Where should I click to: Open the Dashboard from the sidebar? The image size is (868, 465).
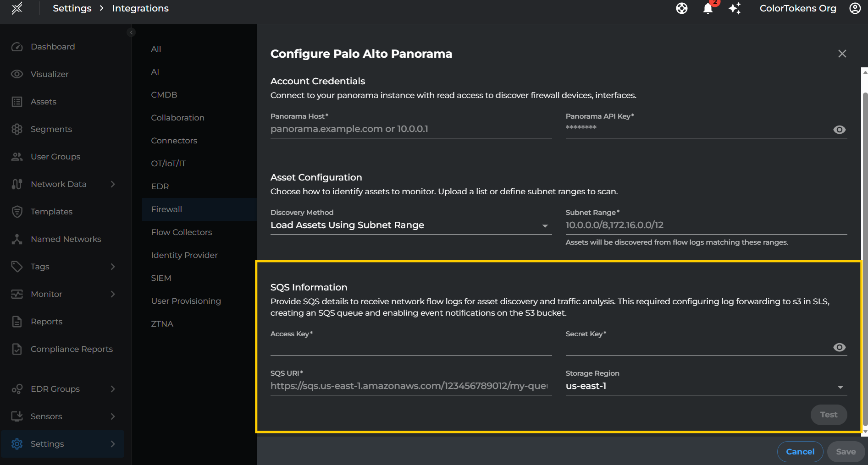[53, 46]
